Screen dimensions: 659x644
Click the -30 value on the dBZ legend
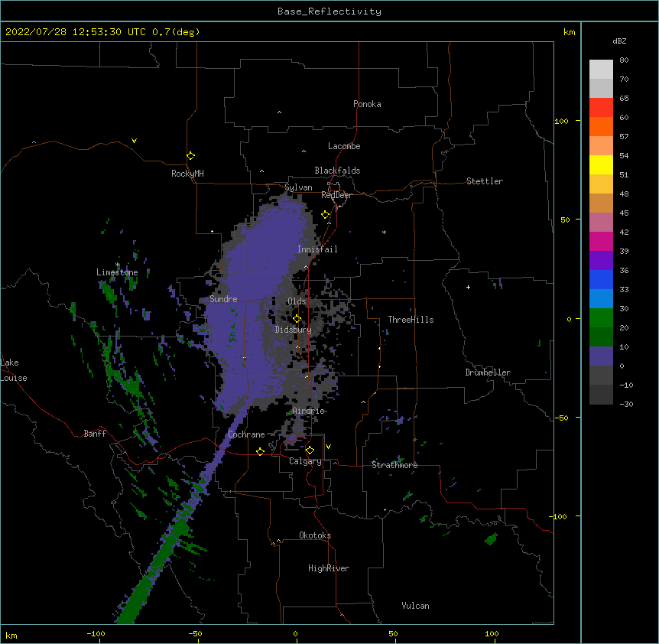pos(626,405)
